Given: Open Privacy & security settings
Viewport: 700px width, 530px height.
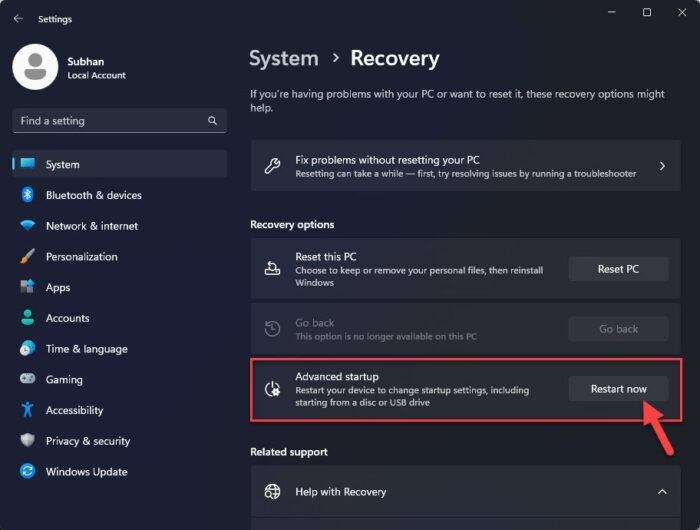Looking at the screenshot, I should [x=120, y=441].
